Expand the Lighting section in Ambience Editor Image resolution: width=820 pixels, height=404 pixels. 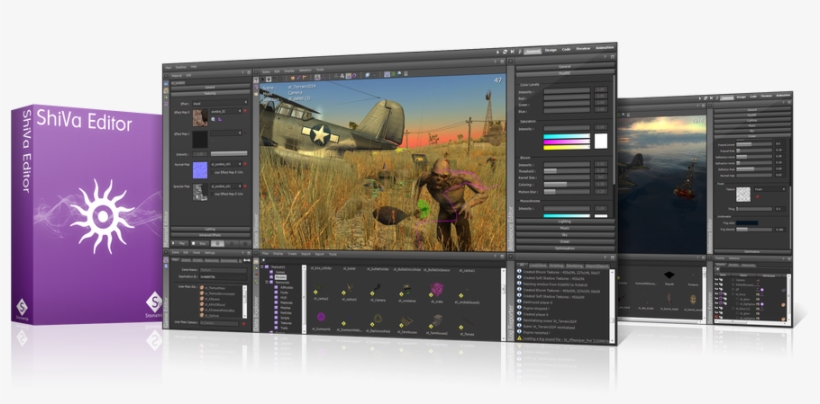click(x=564, y=222)
